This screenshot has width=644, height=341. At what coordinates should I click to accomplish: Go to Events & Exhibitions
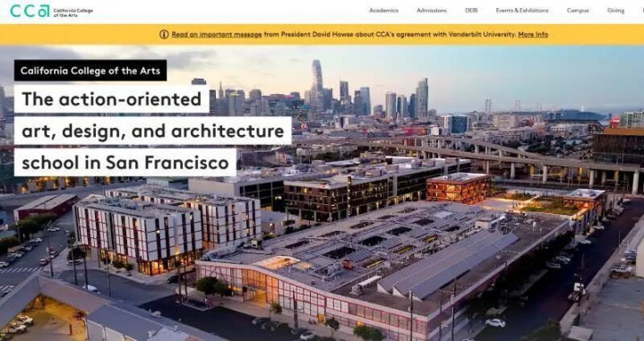click(x=522, y=11)
